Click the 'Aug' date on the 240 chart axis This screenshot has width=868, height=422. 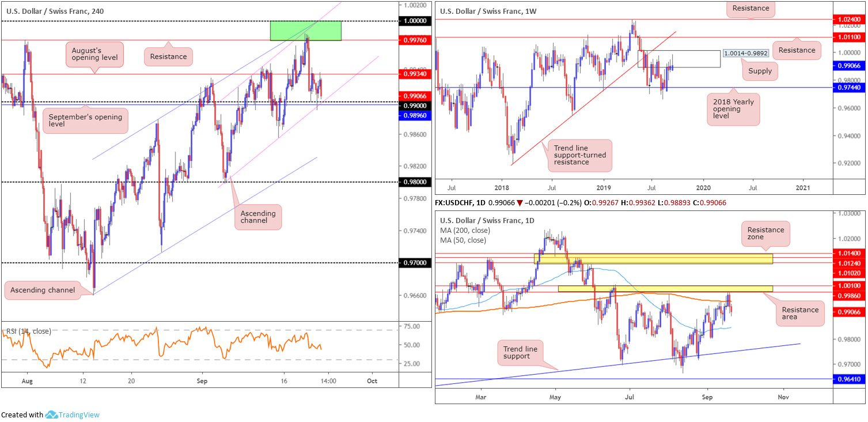point(26,381)
